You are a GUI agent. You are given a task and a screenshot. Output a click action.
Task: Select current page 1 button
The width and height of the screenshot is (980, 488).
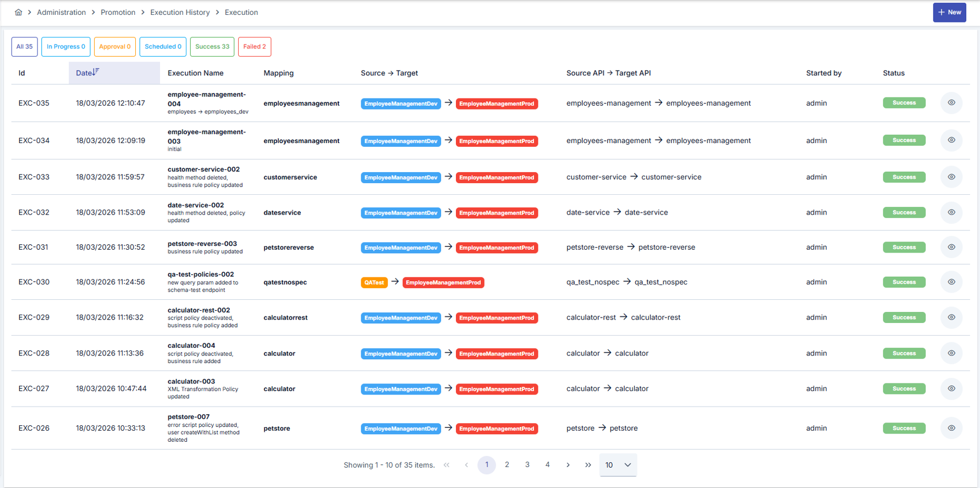[x=487, y=465]
